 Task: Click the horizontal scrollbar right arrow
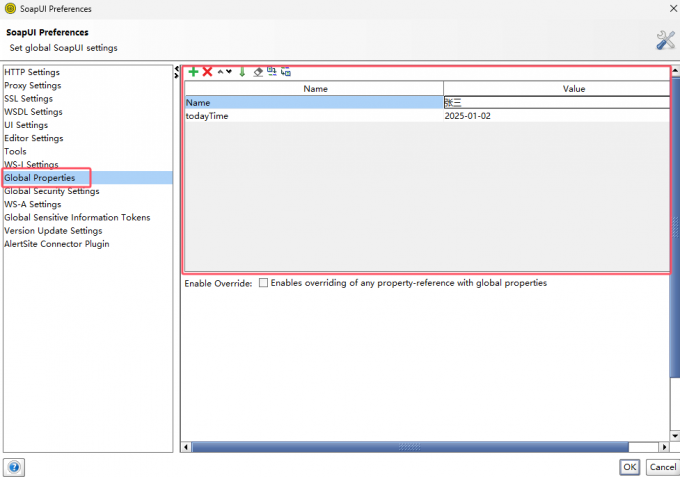[664, 447]
